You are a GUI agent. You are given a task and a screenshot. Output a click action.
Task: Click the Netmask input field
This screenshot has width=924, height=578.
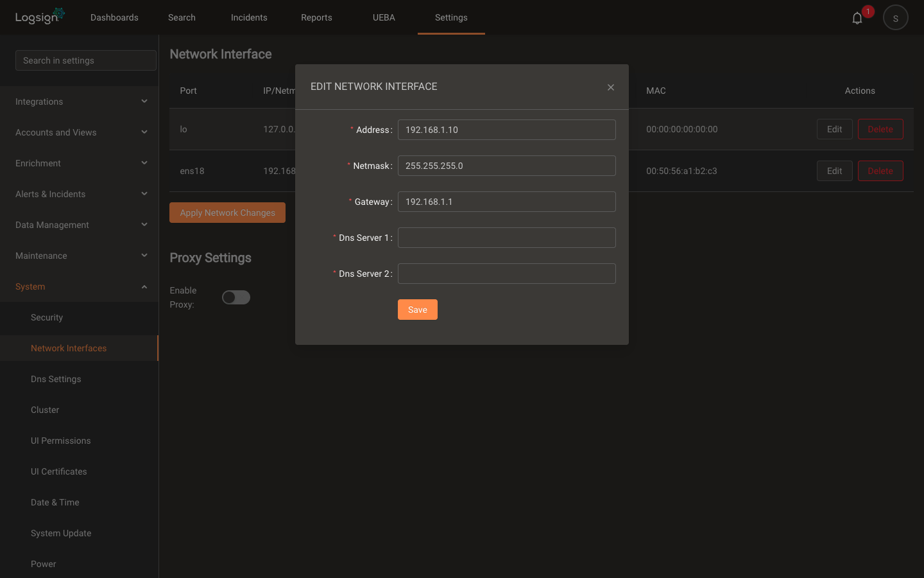(x=507, y=166)
